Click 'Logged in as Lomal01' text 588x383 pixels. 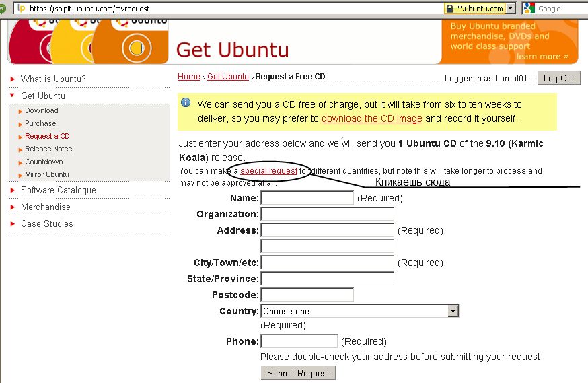(x=486, y=78)
